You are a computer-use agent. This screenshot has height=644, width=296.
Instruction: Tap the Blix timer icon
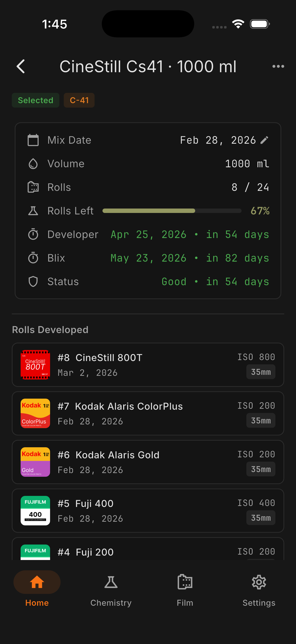tap(33, 258)
